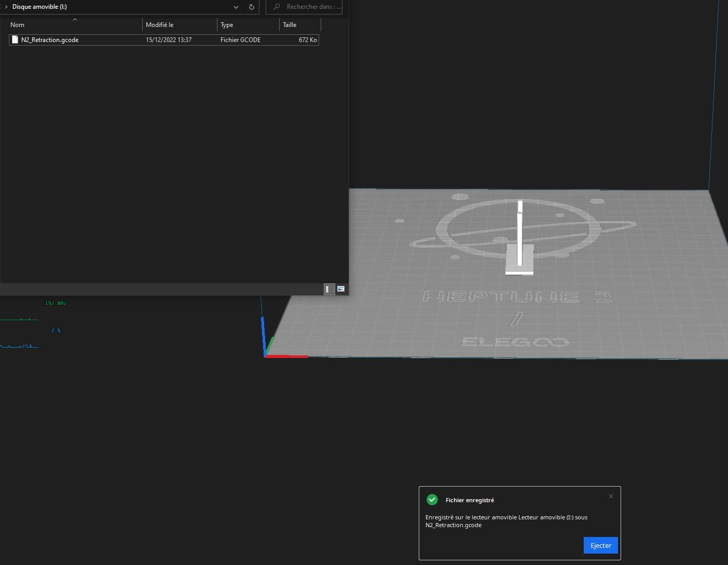Click the retraction tower model on the build plate
728x565 pixels.
pyautogui.click(x=519, y=238)
